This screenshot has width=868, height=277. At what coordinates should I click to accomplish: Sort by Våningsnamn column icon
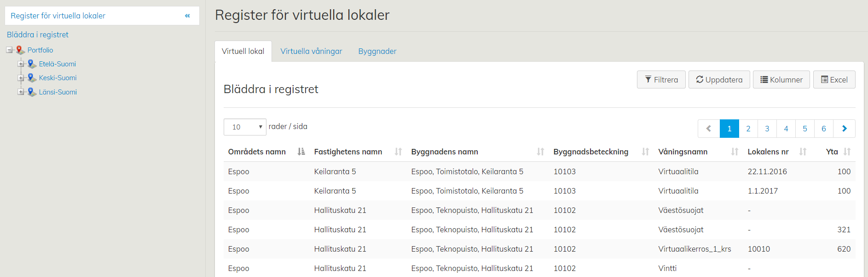pos(735,152)
